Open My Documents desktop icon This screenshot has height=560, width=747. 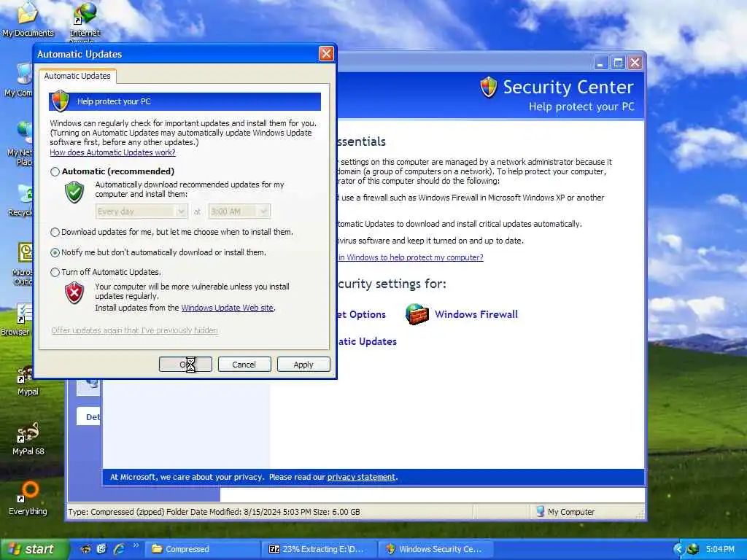pos(28,19)
